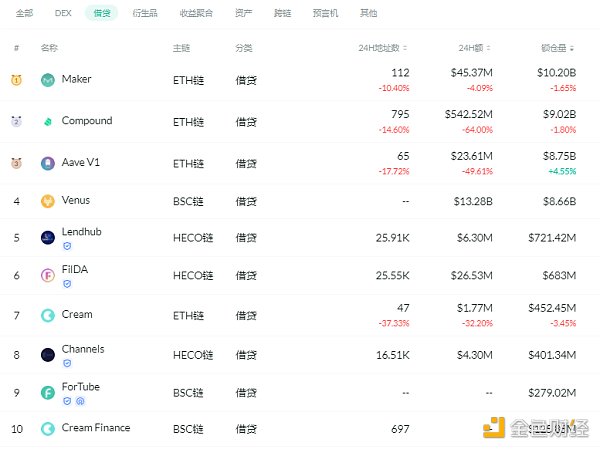600x449 pixels.
Task: Click Venus's $13.28B 24H volume
Action: pyautogui.click(x=473, y=201)
